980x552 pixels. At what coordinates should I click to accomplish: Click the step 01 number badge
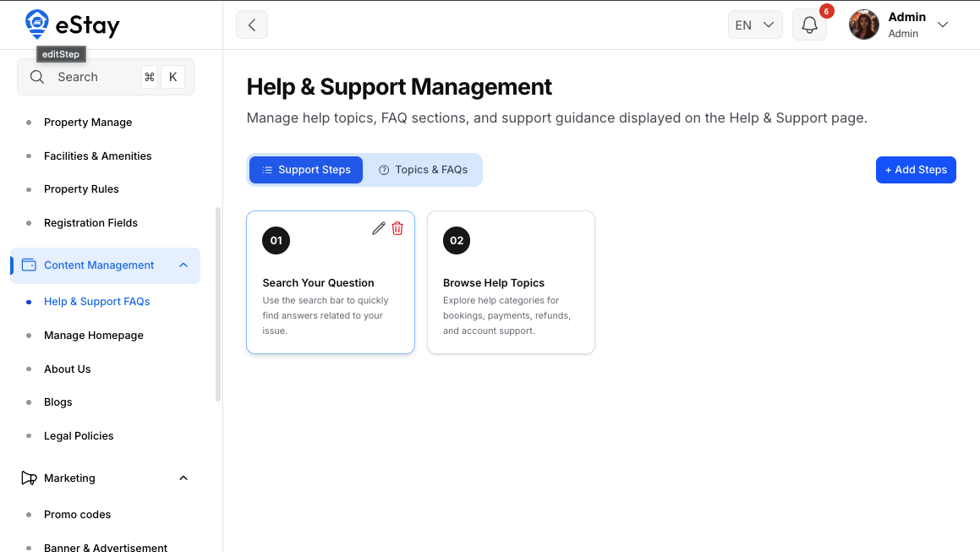276,241
